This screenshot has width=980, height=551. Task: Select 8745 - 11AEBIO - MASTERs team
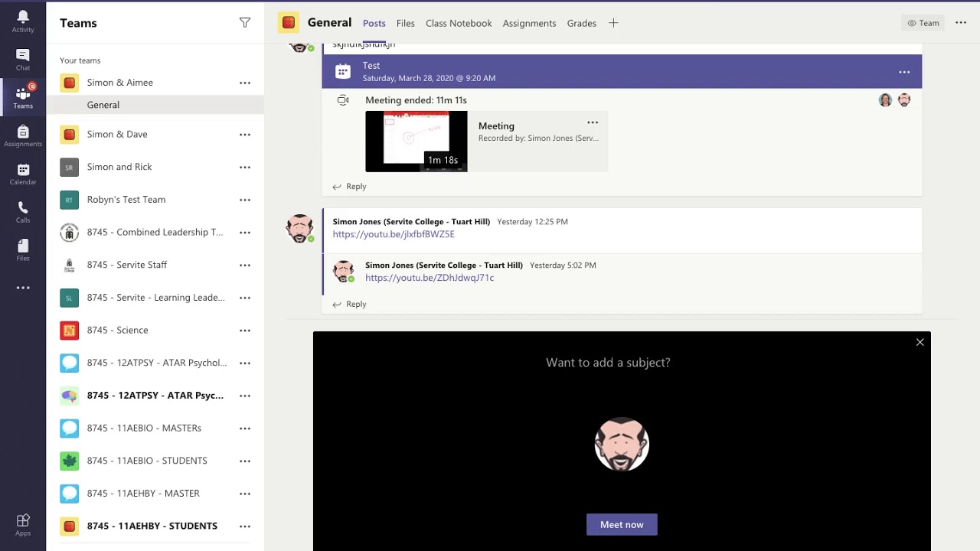pyautogui.click(x=144, y=429)
